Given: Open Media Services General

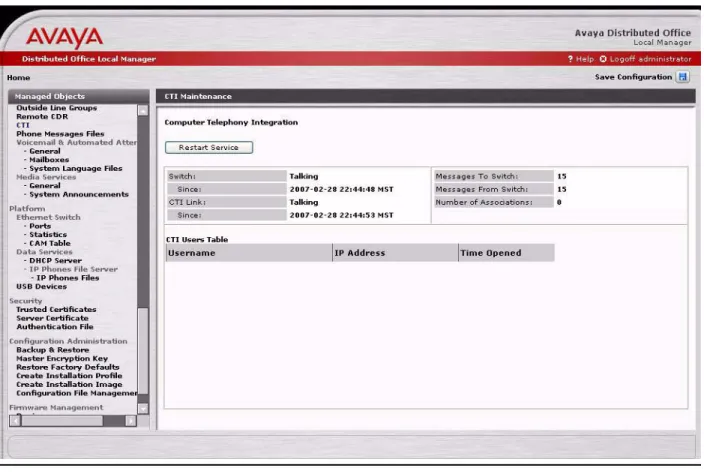Looking at the screenshot, I should (x=44, y=185).
